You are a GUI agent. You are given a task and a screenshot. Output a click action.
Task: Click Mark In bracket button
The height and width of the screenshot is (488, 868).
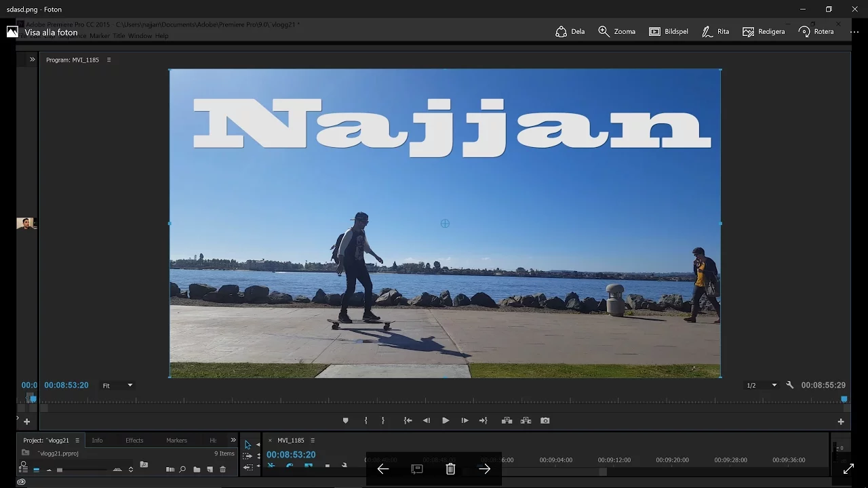(366, 421)
